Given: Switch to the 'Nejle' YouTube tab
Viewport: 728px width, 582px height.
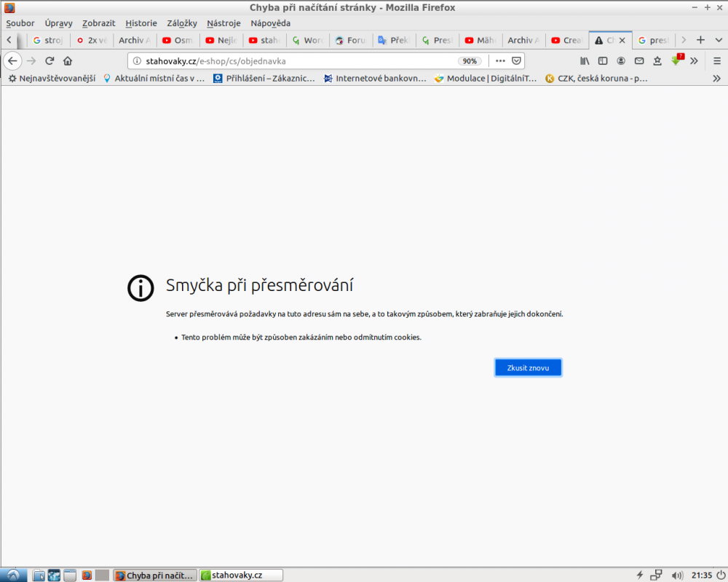Looking at the screenshot, I should (221, 41).
